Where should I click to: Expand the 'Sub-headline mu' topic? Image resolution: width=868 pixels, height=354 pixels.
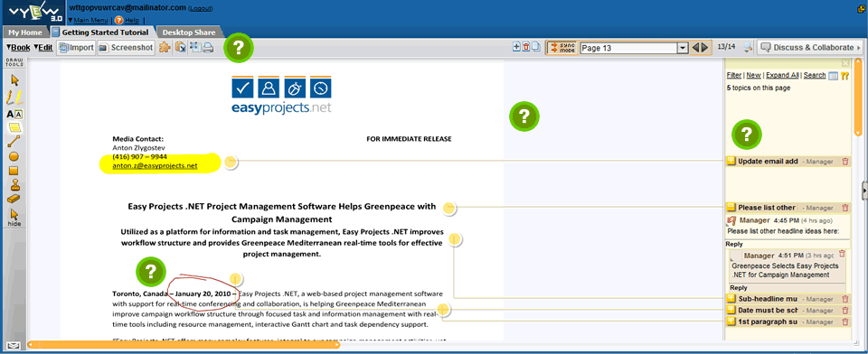(731, 299)
